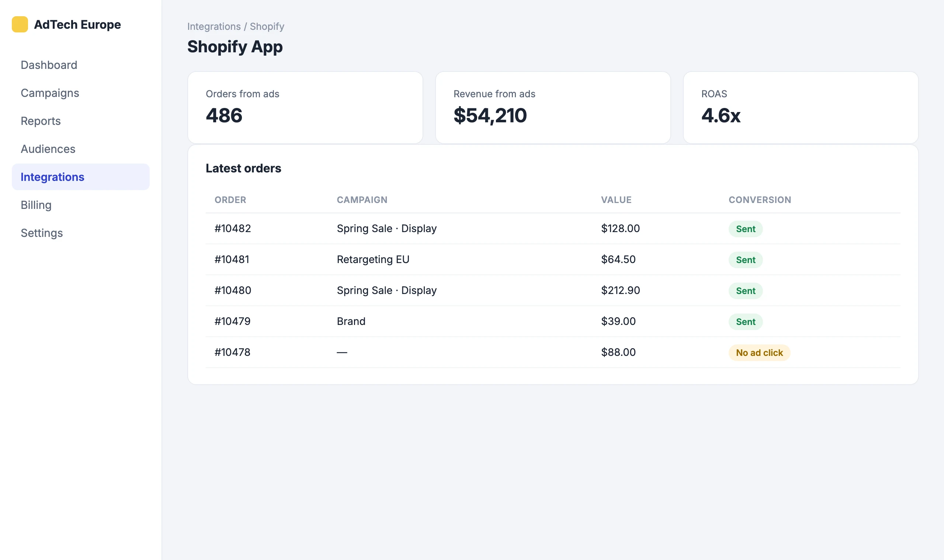
Task: Click the Sent badge for order #10481
Action: tap(745, 260)
